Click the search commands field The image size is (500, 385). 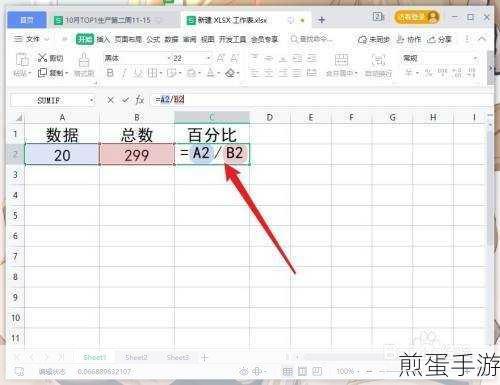[x=312, y=39]
